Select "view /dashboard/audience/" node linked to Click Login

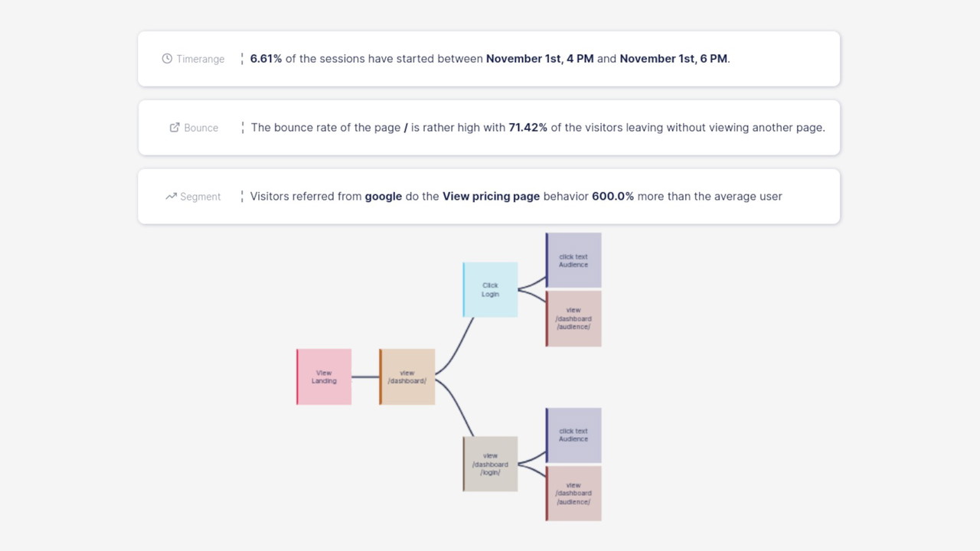[573, 318]
